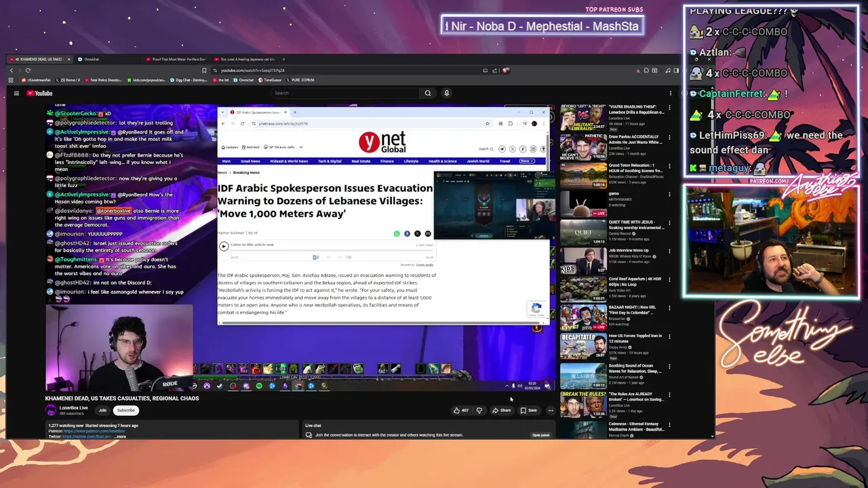
Task: Click the youtube.com address bar URL
Action: coord(252,70)
